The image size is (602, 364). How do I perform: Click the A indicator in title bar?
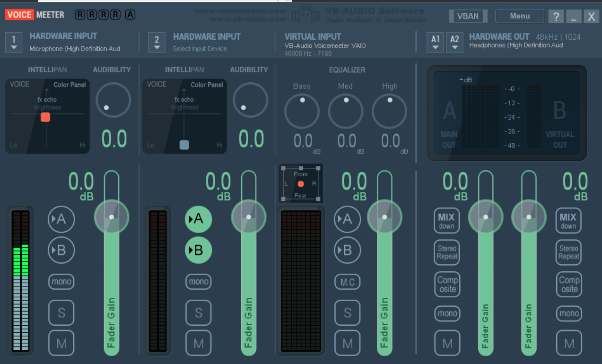click(130, 15)
